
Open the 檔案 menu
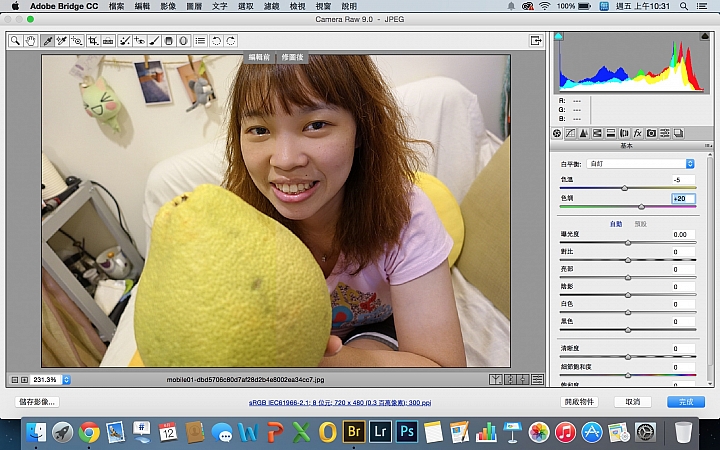tap(117, 6)
